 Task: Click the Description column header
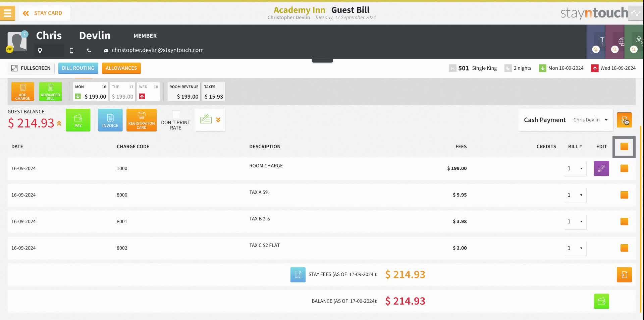265,147
